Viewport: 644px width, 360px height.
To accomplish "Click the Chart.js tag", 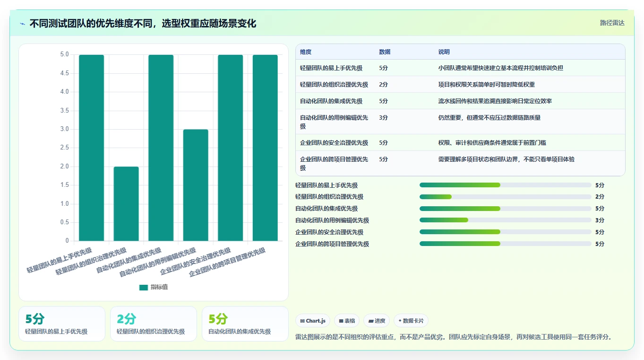I will [x=313, y=321].
